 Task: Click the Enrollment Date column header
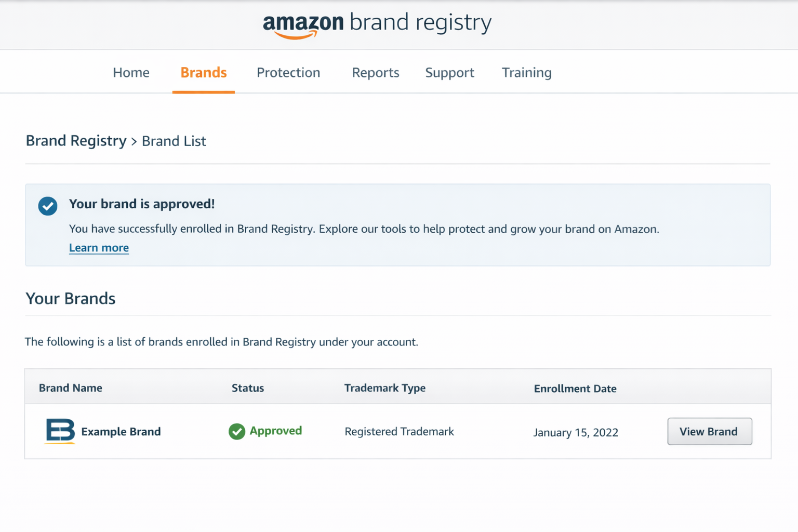[575, 389]
